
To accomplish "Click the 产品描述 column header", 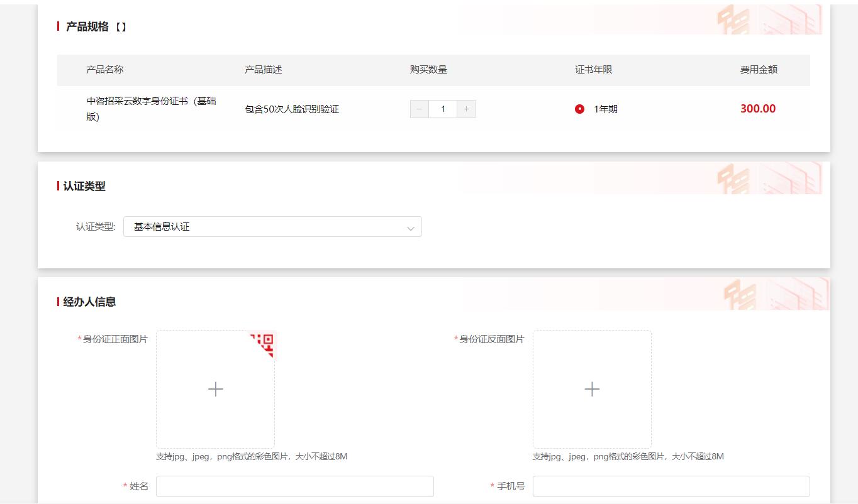I will 264,70.
